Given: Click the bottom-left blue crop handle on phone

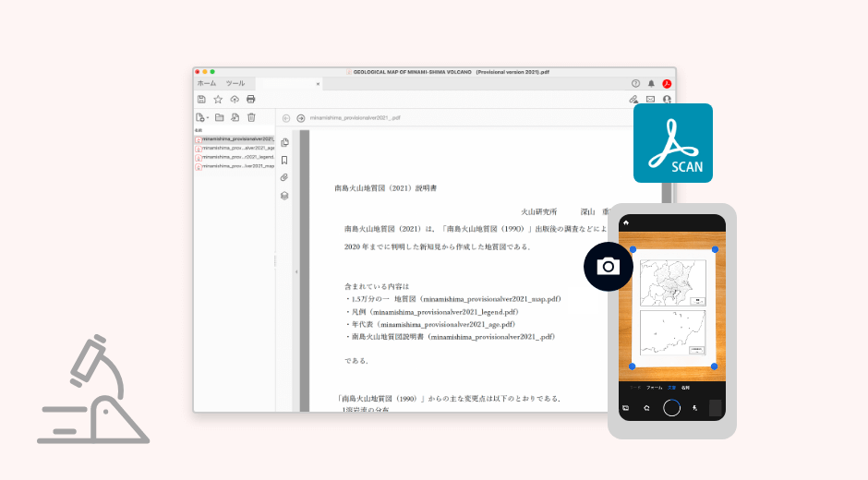Looking at the screenshot, I should [x=633, y=366].
